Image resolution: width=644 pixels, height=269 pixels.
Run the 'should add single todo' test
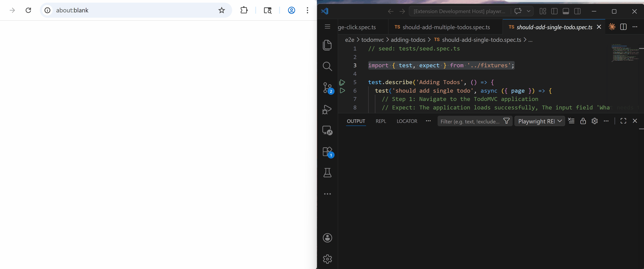(342, 91)
